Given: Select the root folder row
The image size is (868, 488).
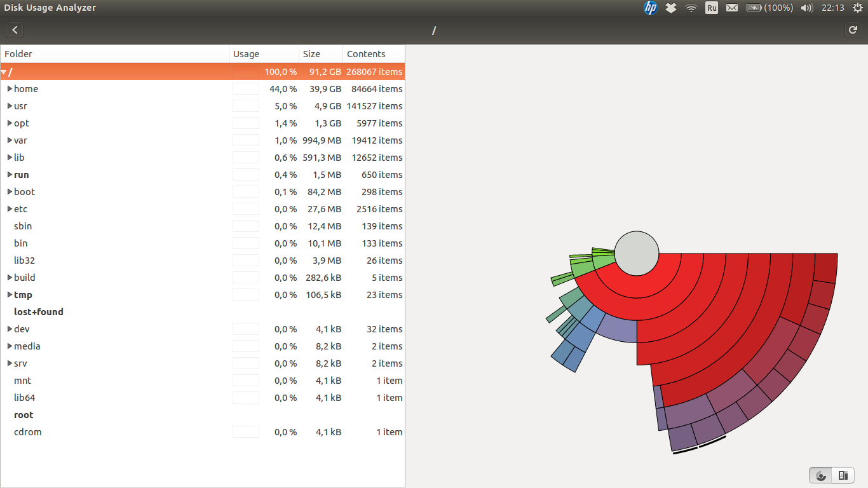Looking at the screenshot, I should point(203,415).
